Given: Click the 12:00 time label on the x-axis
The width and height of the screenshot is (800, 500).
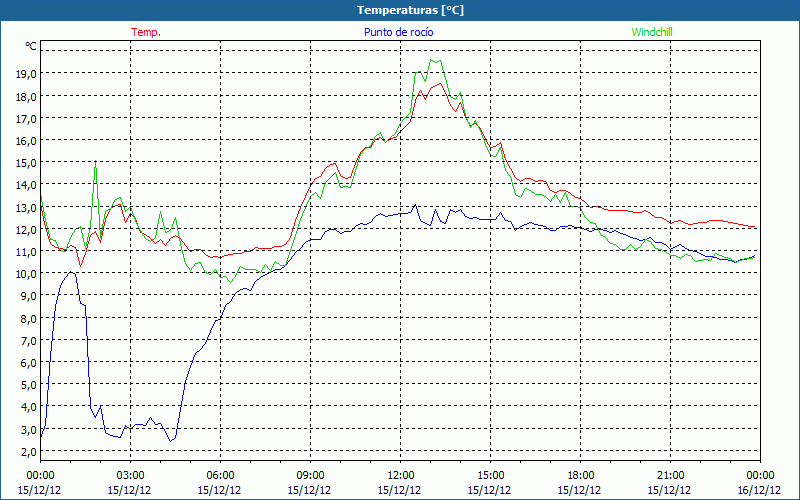Looking at the screenshot, I should click(x=401, y=476).
